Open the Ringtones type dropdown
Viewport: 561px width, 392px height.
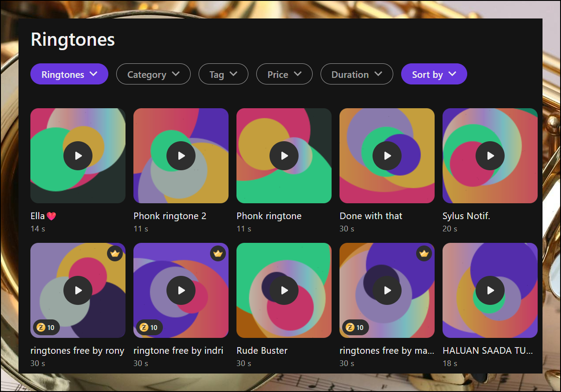pyautogui.click(x=69, y=74)
